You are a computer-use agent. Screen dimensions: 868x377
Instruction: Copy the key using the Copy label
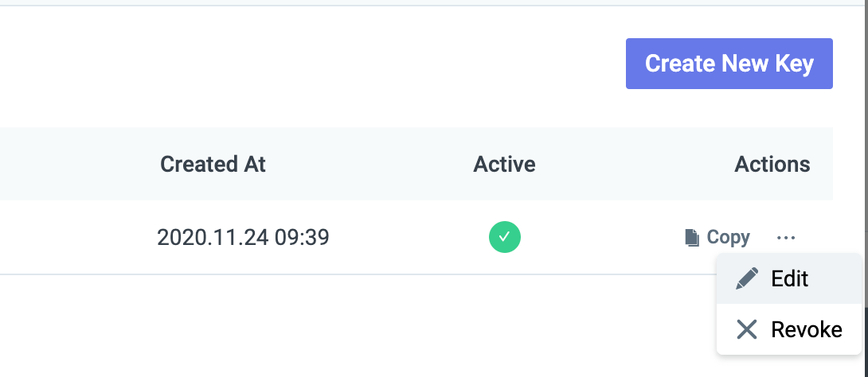728,237
